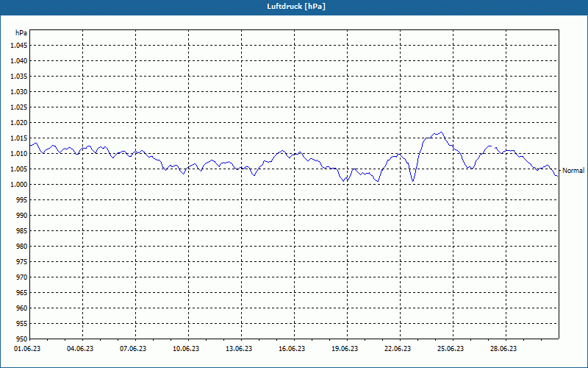Click the y-axis value 985
Viewport: 588px width, 368px height.
point(22,231)
